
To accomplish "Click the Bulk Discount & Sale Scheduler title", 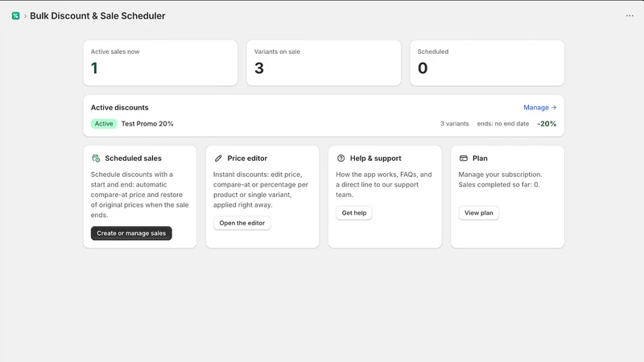I will click(x=97, y=16).
